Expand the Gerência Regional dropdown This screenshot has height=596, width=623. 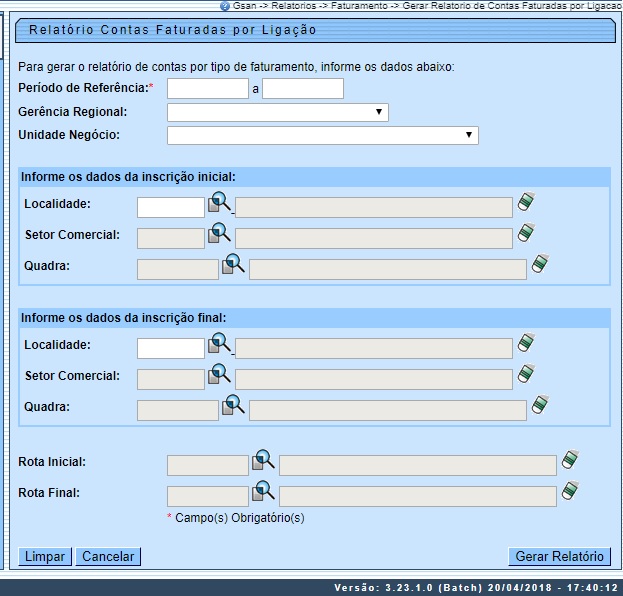278,112
